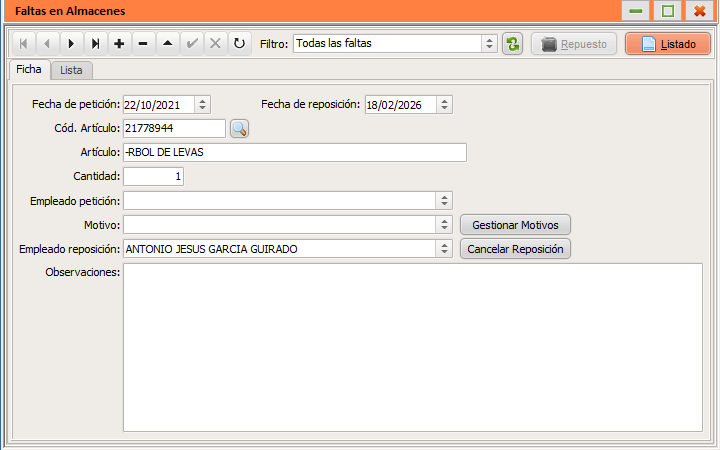Jump to the last record
Viewport: 720px width, 450px height.
coord(96,44)
